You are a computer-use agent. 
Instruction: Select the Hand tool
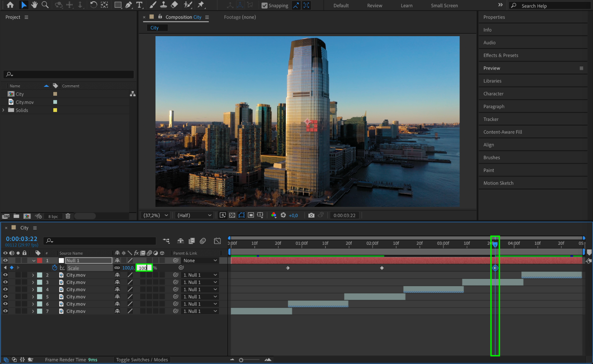click(34, 5)
